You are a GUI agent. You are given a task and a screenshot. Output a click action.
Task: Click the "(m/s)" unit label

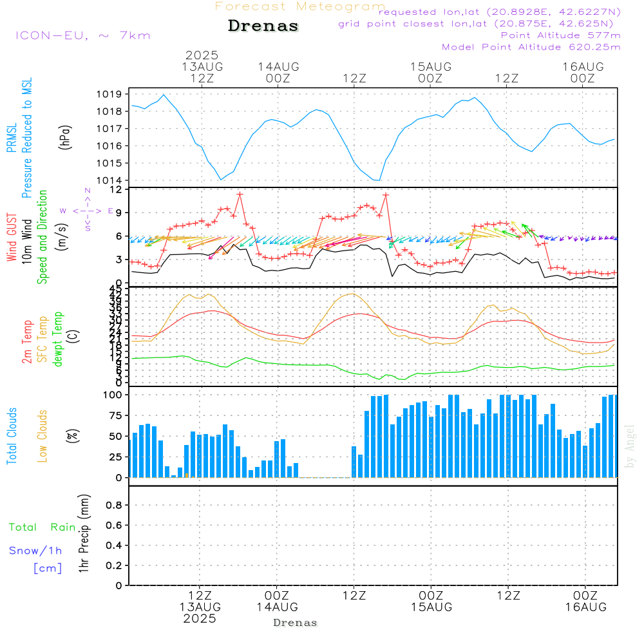pos(62,237)
